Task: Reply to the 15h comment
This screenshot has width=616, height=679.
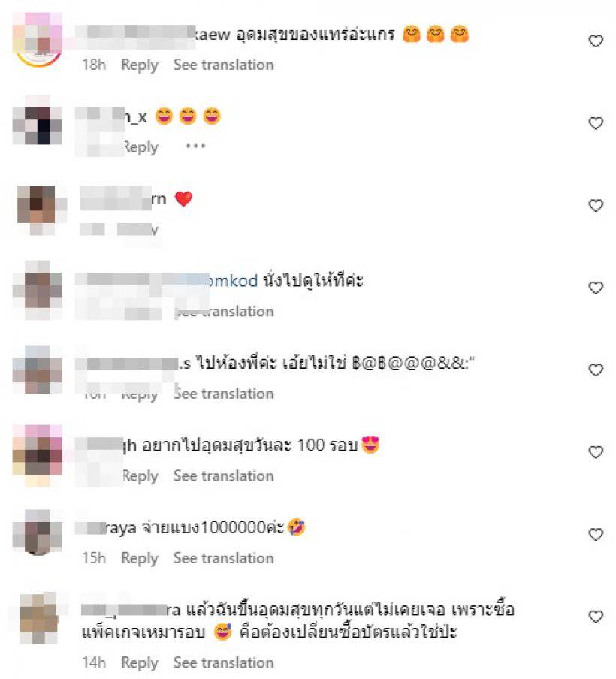Action: (x=140, y=559)
